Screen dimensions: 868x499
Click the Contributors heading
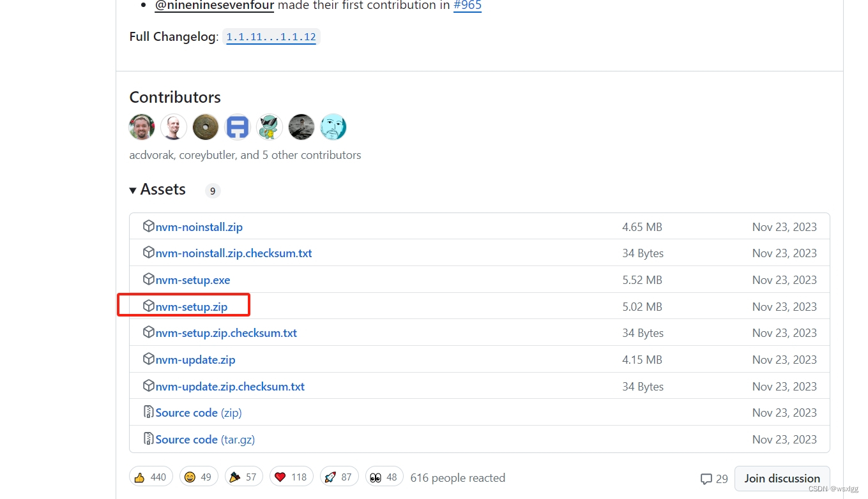(175, 97)
